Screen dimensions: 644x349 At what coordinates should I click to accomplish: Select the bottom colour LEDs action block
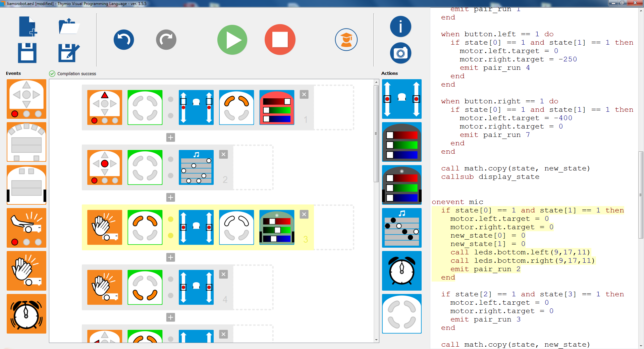[x=402, y=185]
